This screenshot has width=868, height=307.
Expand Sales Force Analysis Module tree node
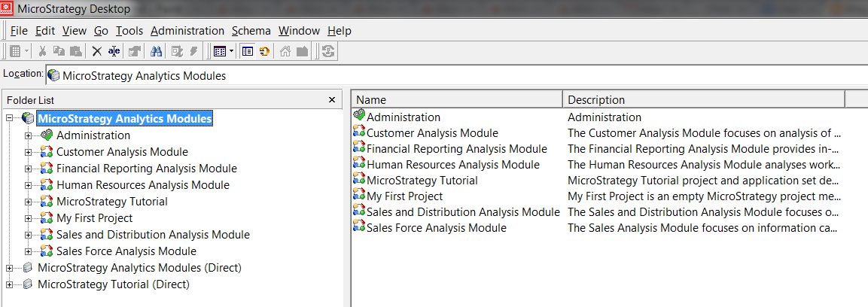[x=29, y=251]
